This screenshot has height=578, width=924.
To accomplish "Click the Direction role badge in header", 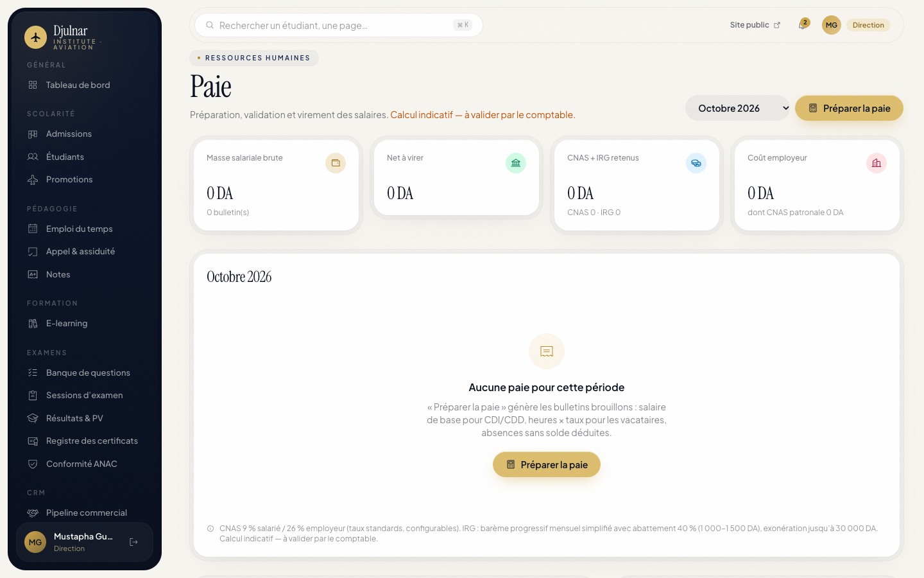I will tap(868, 25).
